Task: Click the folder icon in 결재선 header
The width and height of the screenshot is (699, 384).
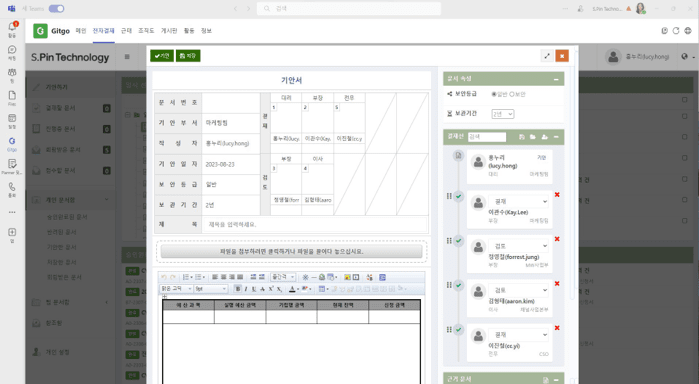Action: click(x=533, y=137)
